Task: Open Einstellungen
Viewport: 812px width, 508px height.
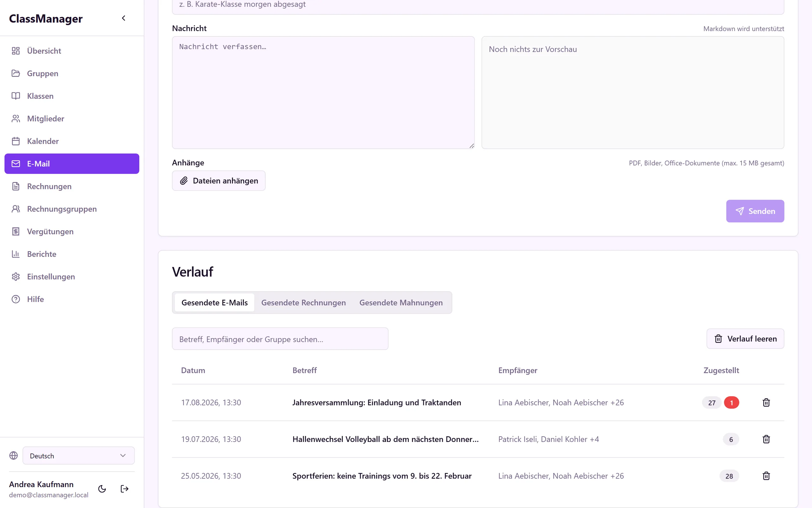Action: [x=72, y=277]
